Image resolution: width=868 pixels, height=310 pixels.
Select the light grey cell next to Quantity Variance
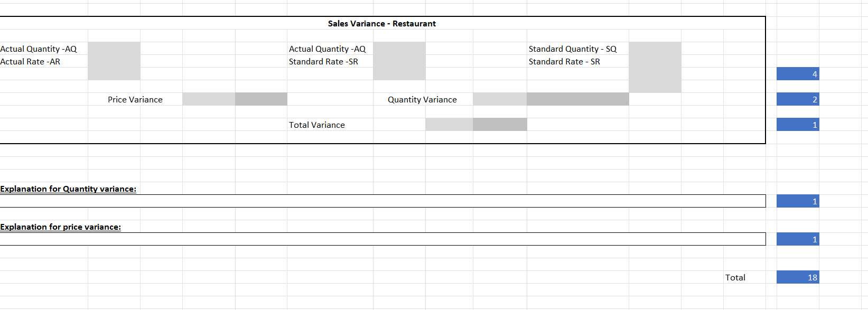(500, 99)
